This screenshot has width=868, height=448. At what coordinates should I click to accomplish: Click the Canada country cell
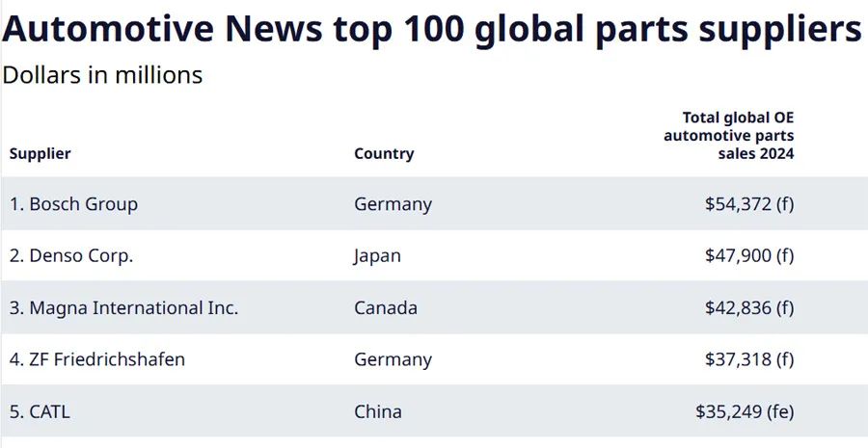tap(386, 308)
